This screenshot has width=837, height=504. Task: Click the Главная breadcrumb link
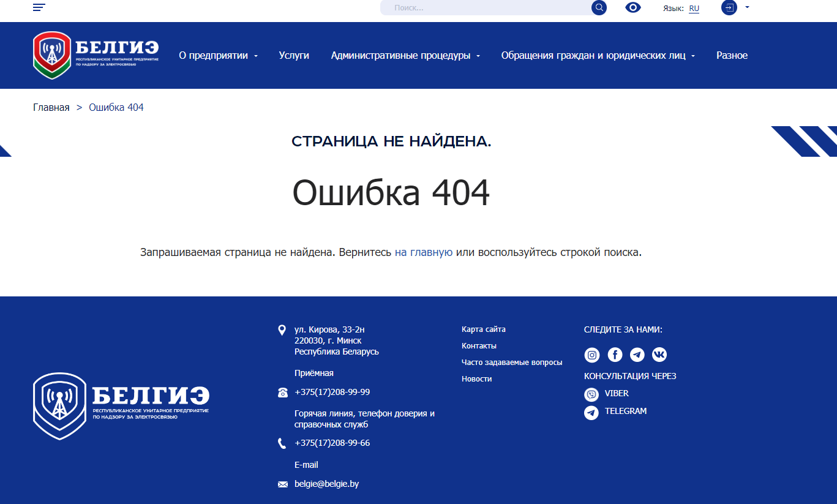[51, 108]
